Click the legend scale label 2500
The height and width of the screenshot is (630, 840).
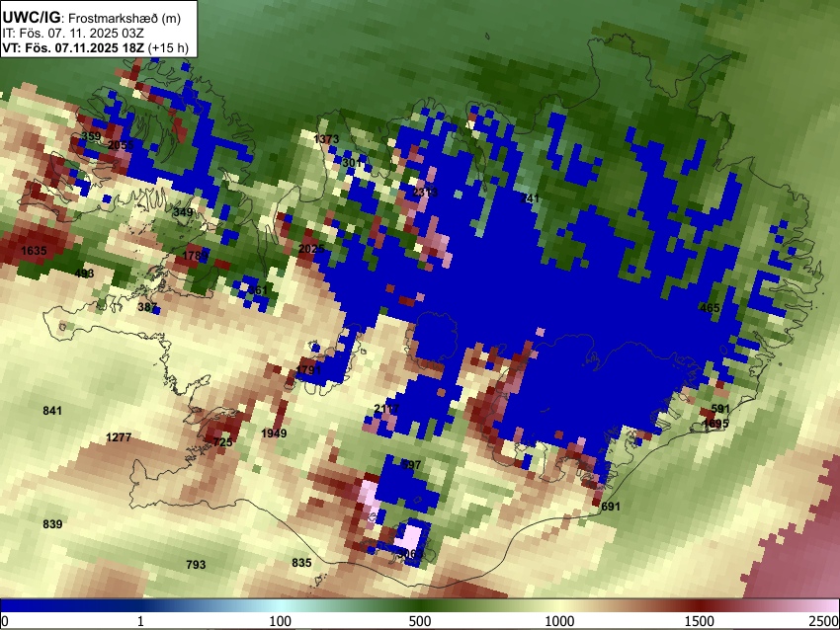pyautogui.click(x=824, y=621)
